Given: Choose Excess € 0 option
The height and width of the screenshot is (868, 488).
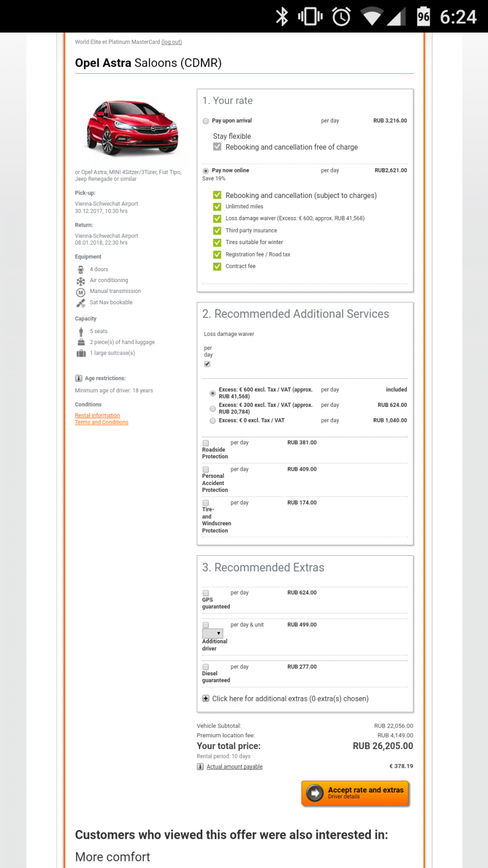Looking at the screenshot, I should click(213, 420).
